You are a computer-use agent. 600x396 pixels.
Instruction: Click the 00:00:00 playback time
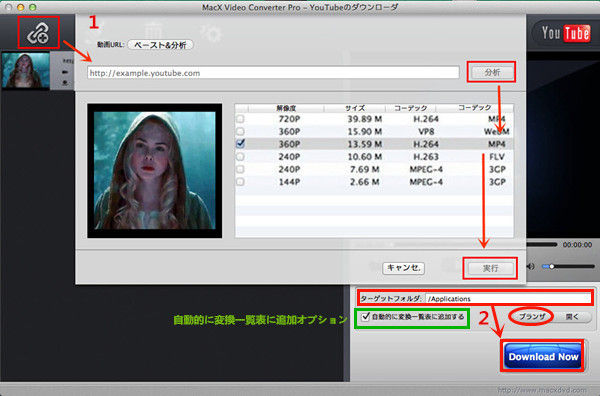(577, 244)
